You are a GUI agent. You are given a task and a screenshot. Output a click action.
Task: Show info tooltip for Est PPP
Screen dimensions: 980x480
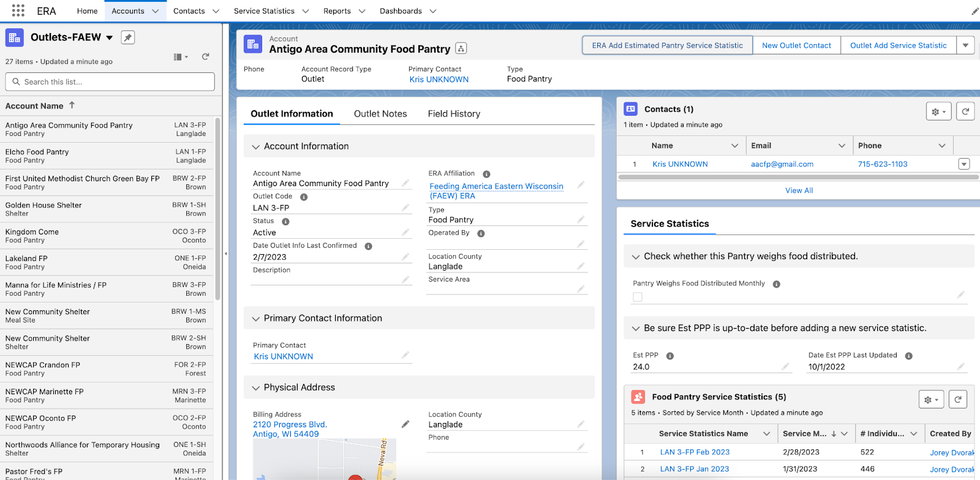tap(670, 356)
